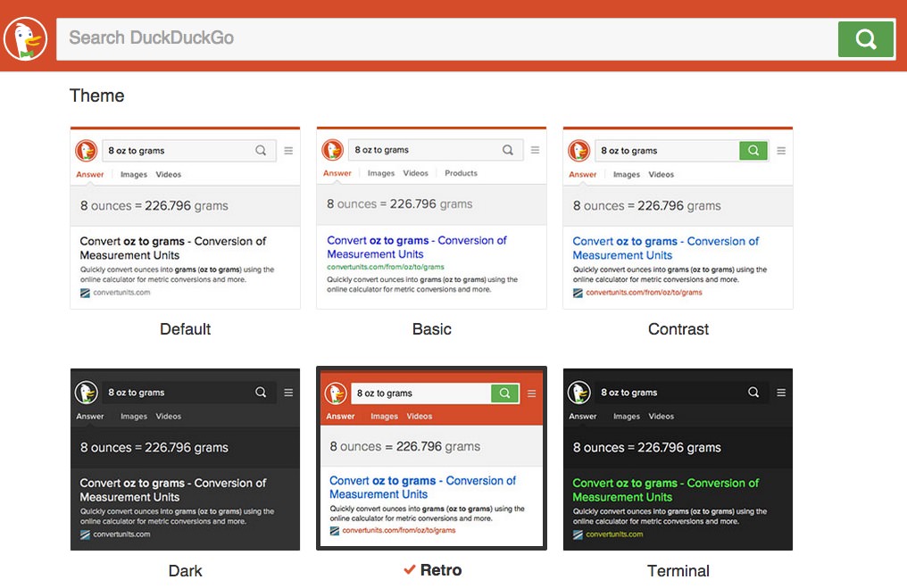The height and width of the screenshot is (588, 907).
Task: Click the result title in Default preview
Action: pyautogui.click(x=173, y=248)
